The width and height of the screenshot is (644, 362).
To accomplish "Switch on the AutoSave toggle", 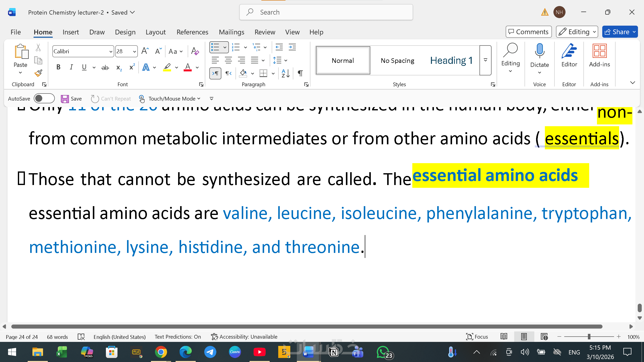I will 44,99.
